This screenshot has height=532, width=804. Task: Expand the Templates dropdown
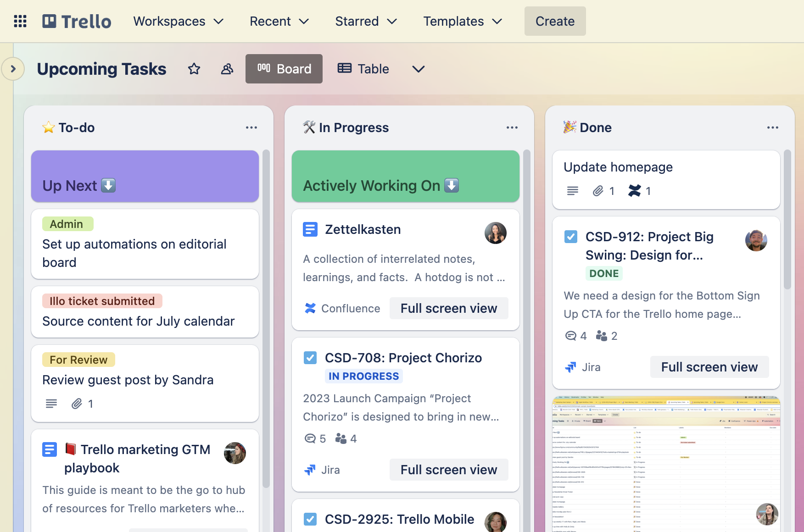(463, 21)
